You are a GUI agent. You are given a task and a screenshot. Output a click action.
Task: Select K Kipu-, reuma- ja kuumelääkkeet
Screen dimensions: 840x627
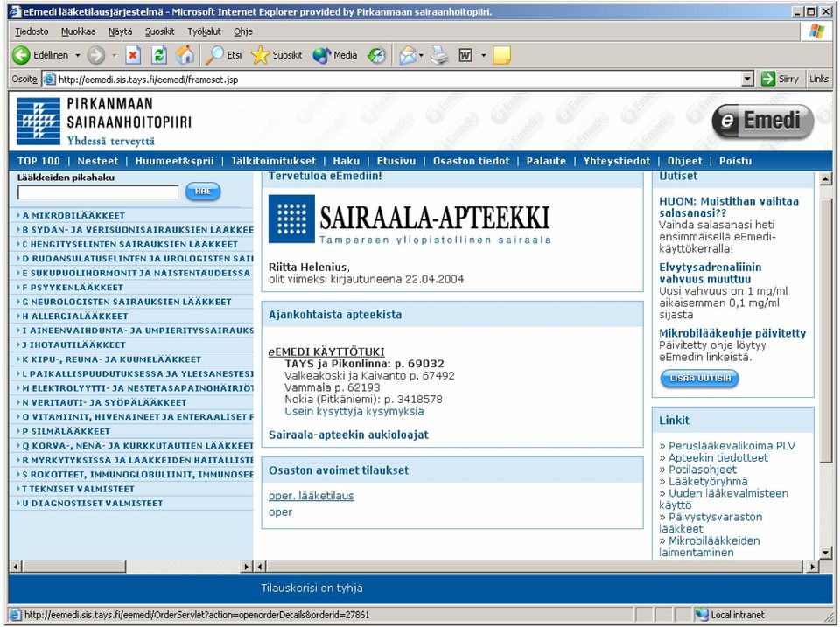(x=111, y=359)
